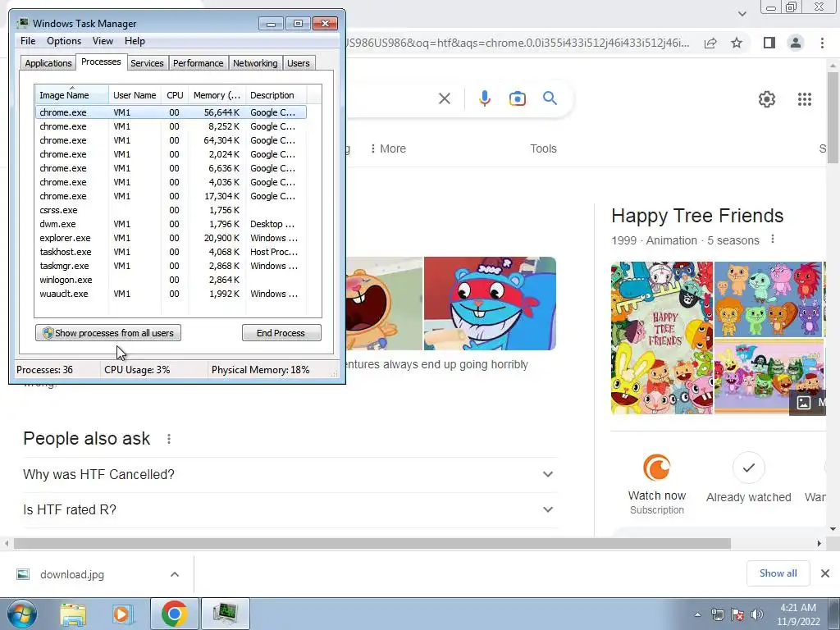Select the csrss.exe process row

tap(171, 210)
